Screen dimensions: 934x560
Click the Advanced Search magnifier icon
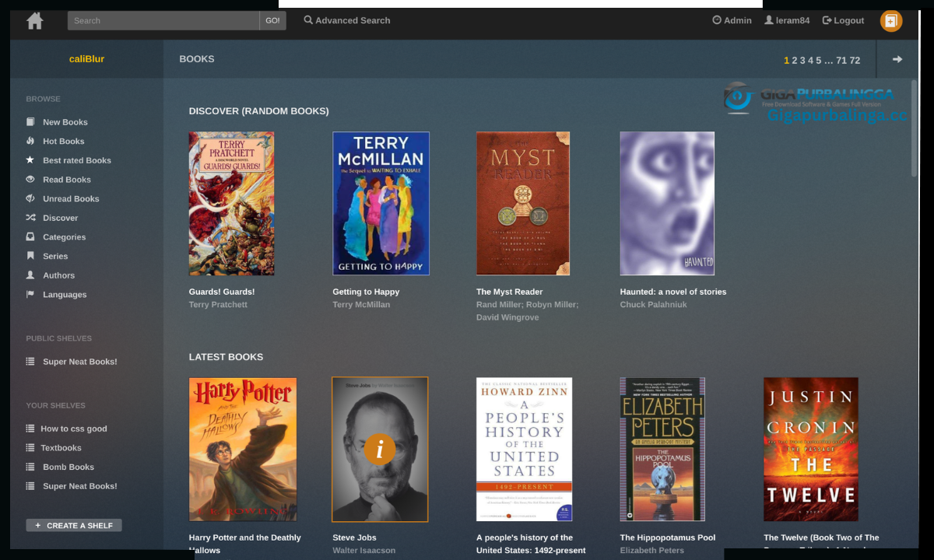point(308,20)
